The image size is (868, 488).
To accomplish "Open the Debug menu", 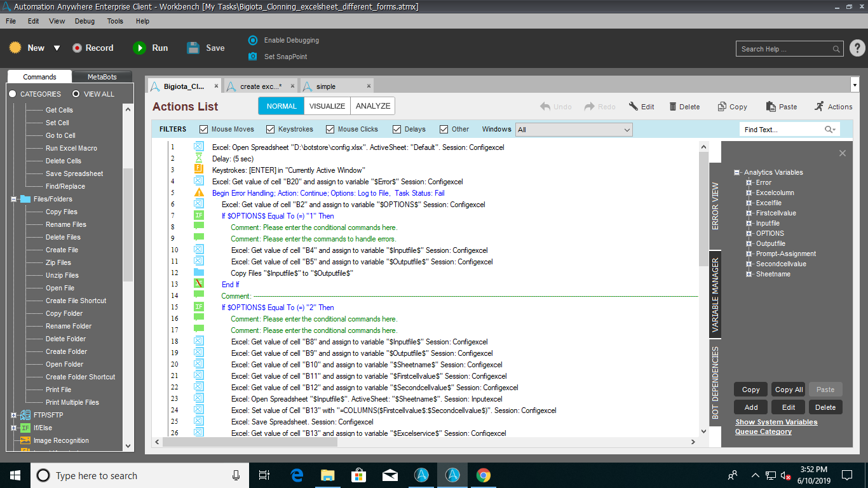I will 85,21.
